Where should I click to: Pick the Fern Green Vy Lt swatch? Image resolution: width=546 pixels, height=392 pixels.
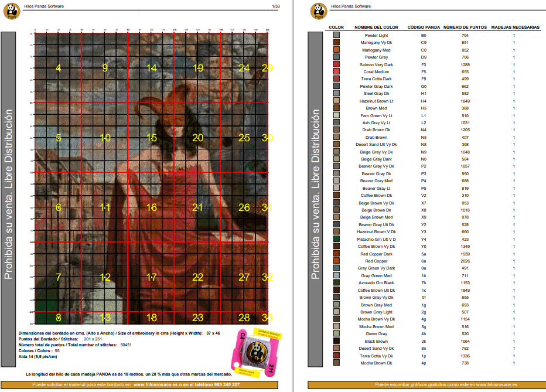click(336, 115)
